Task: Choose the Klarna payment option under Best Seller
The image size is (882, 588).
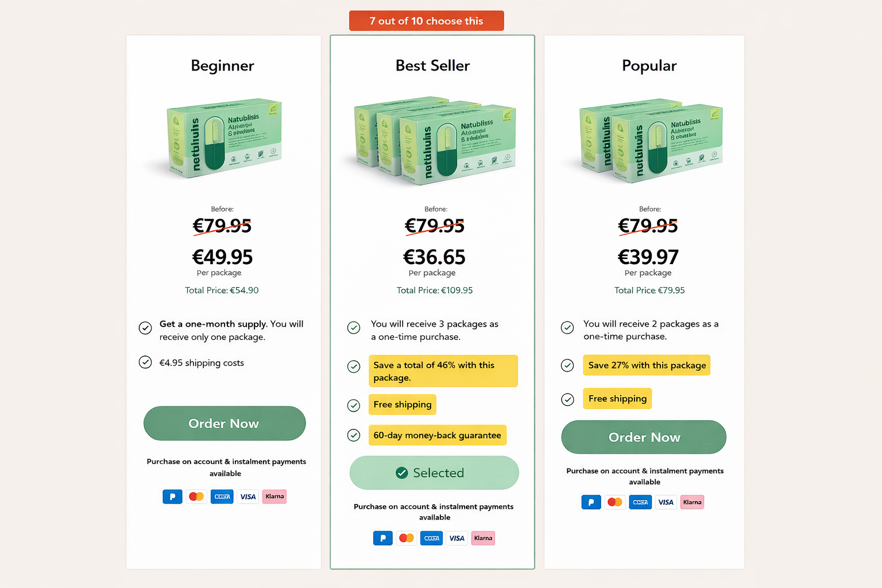Action: (483, 538)
